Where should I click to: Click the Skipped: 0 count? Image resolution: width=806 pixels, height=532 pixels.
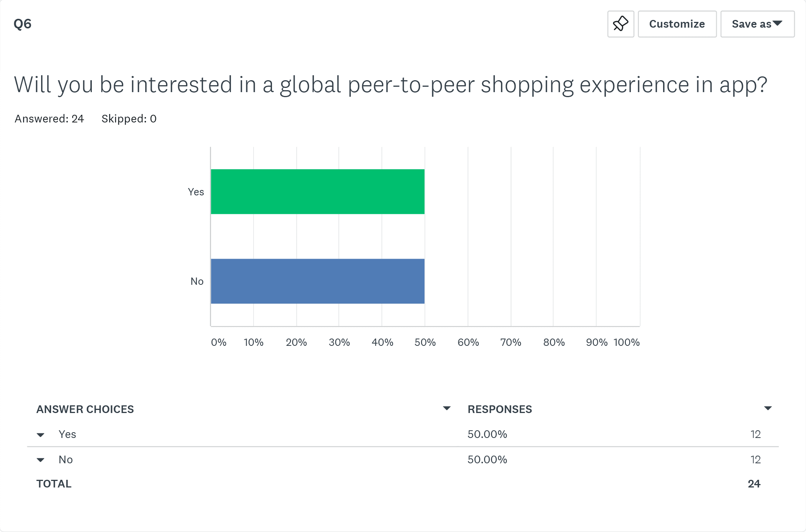(129, 119)
